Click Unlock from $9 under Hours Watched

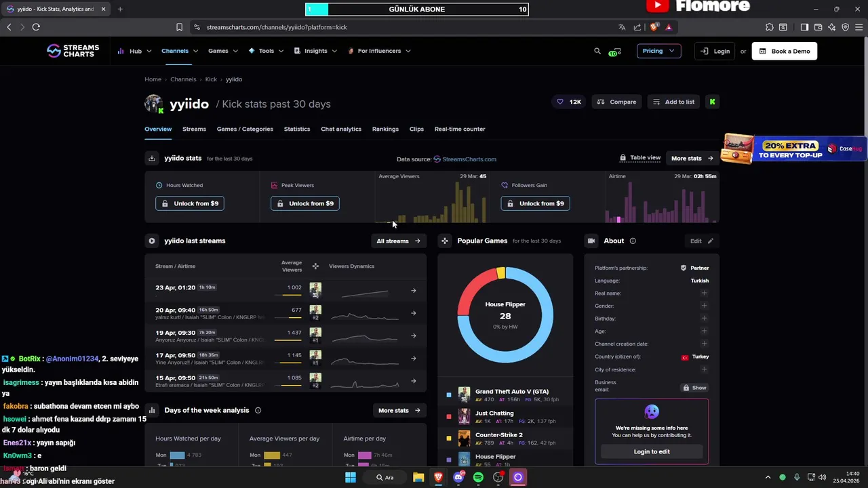pos(190,203)
